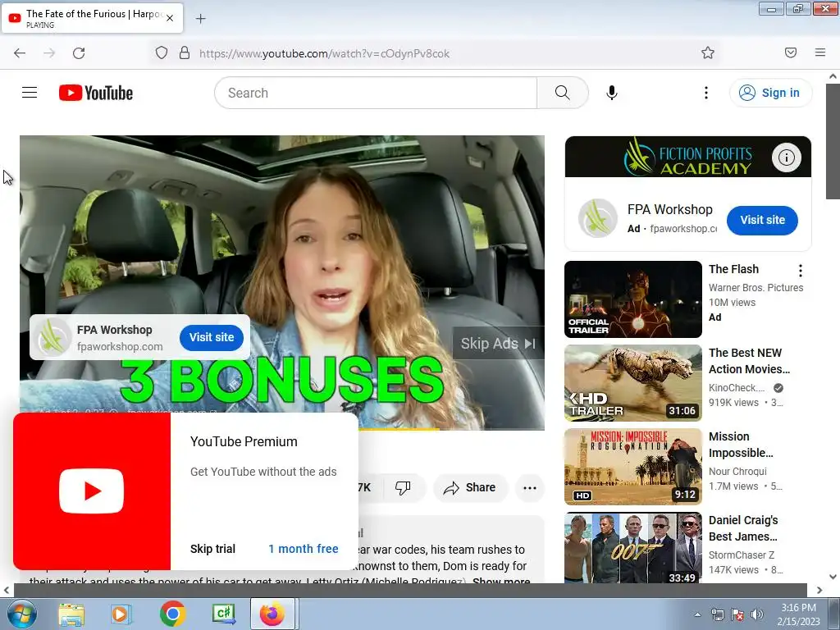Viewport: 840px width, 630px height.
Task: Click StormChaser Z channel name
Action: [x=742, y=555]
